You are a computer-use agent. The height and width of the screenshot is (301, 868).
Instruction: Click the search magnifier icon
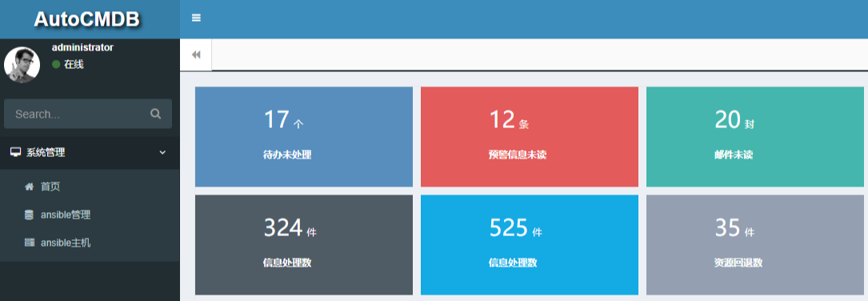155,114
